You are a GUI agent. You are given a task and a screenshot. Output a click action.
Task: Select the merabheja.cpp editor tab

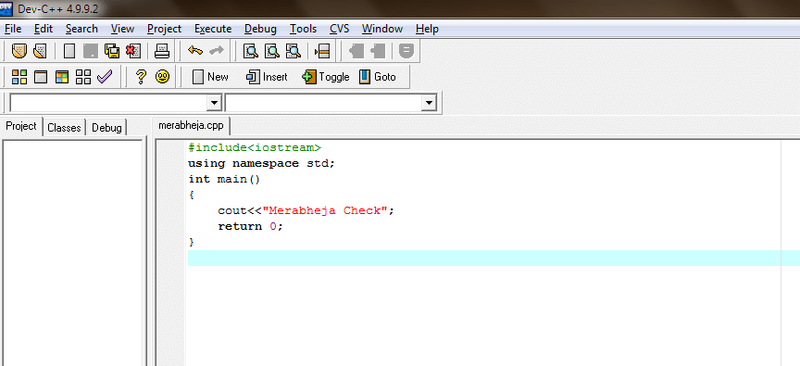click(191, 126)
